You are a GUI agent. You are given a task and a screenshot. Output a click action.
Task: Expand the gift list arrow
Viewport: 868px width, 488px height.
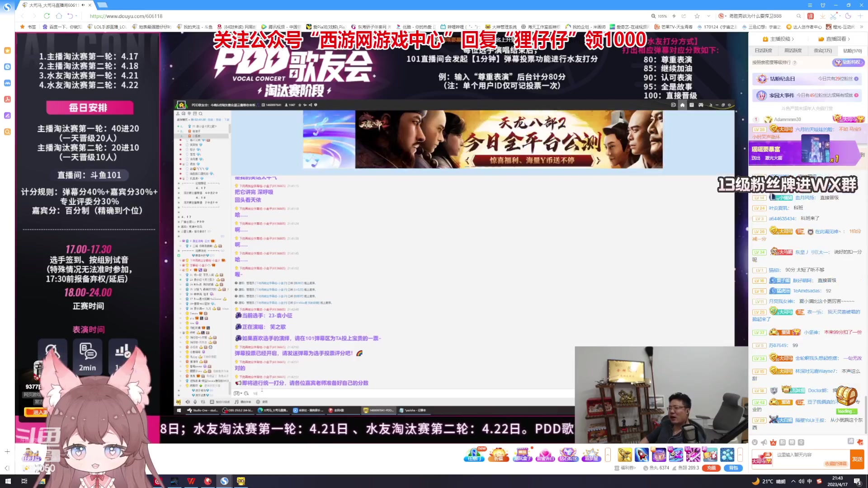click(740, 454)
